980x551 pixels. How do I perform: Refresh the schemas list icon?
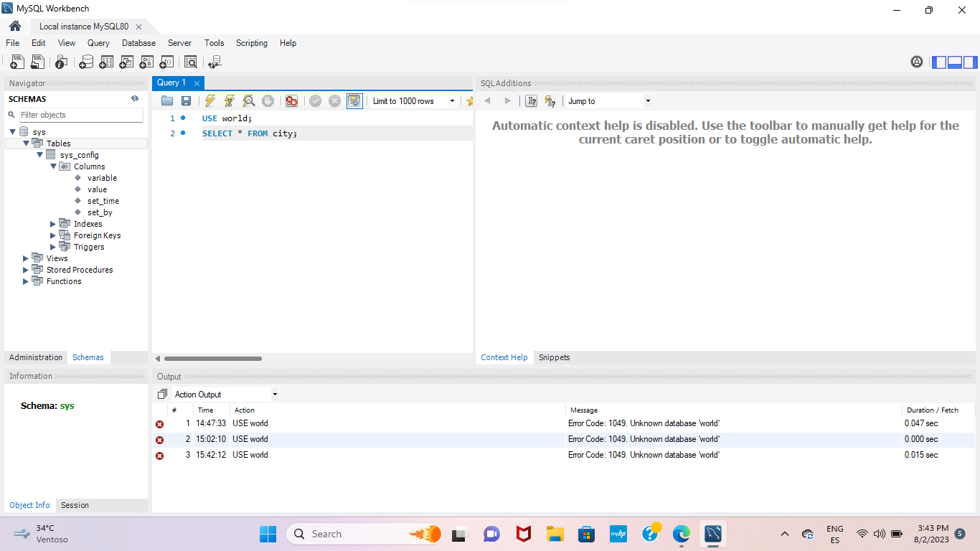pyautogui.click(x=135, y=99)
